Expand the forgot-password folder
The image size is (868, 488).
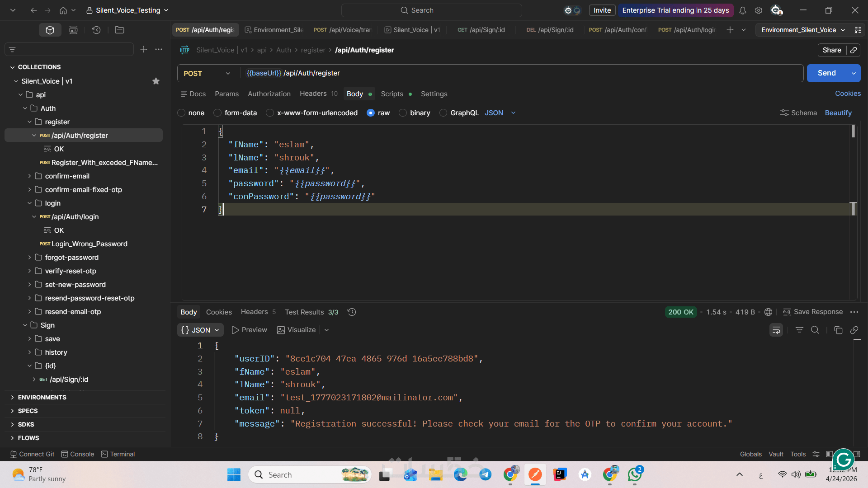pos(30,258)
